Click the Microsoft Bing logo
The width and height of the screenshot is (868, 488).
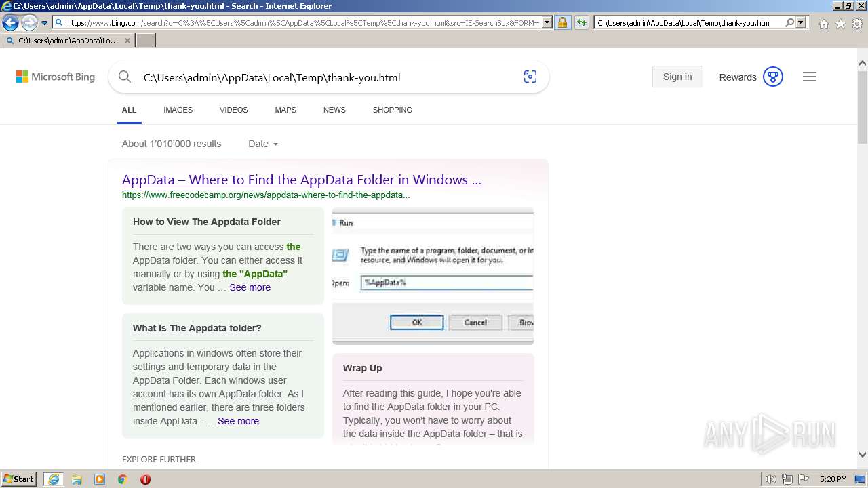pos(56,77)
